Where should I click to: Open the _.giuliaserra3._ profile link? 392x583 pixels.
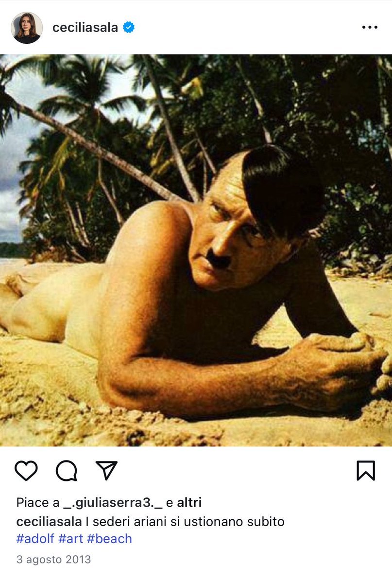pyautogui.click(x=113, y=503)
